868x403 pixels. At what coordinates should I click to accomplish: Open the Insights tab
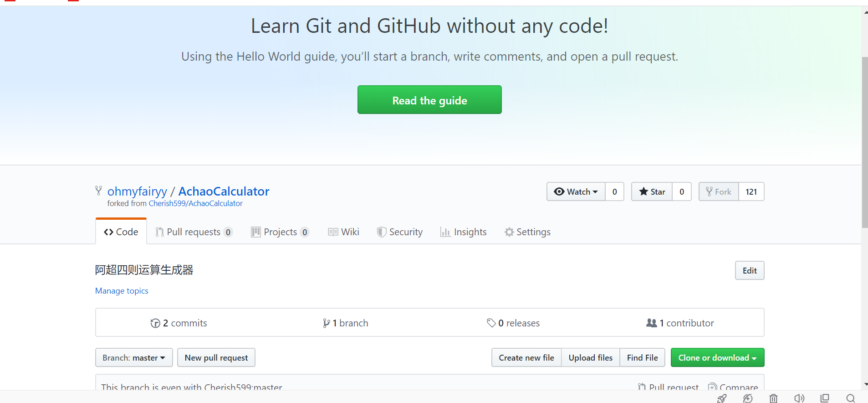point(464,232)
